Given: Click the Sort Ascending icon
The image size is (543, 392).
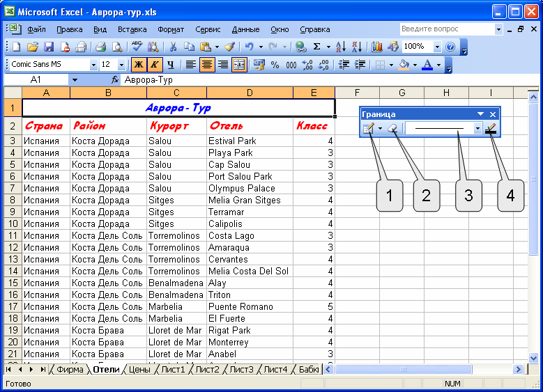Looking at the screenshot, I should pos(341,47).
